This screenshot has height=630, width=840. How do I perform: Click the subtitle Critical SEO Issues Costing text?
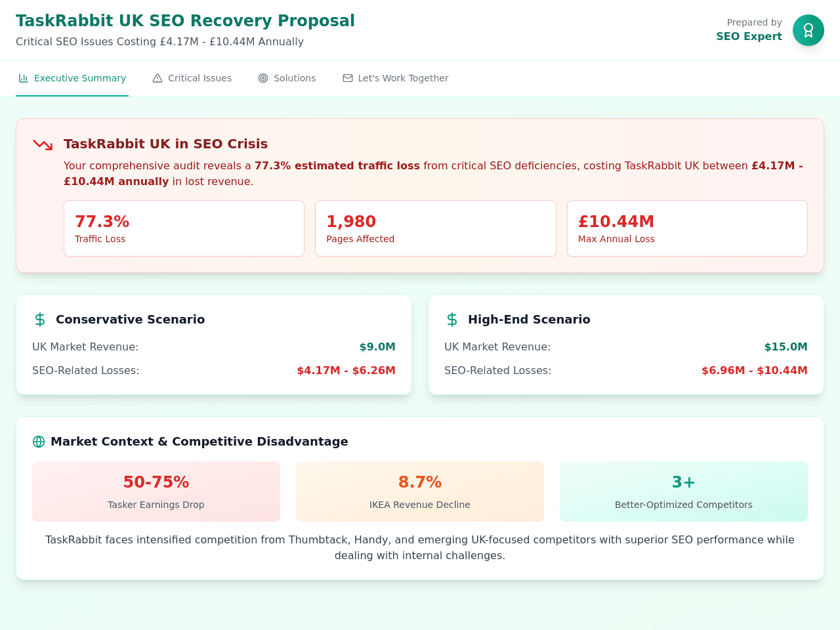click(x=159, y=42)
